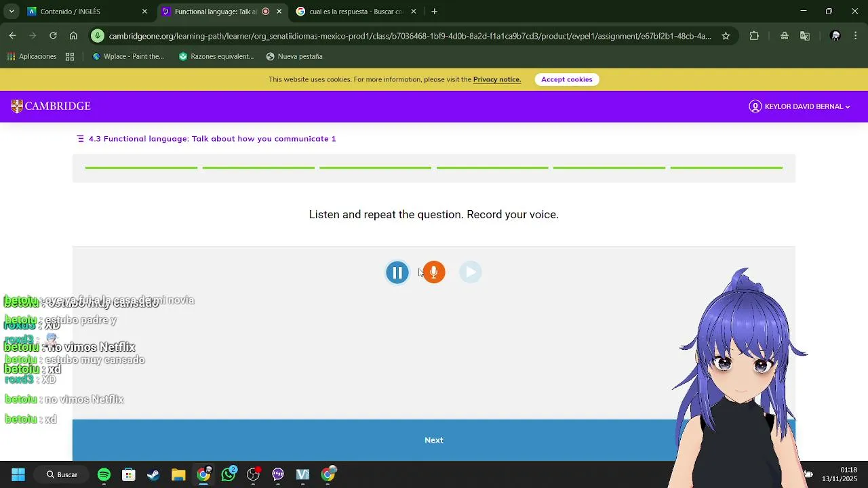The width and height of the screenshot is (868, 488).
Task: Click the second Chrome icon in taskbar
Action: coord(328,474)
